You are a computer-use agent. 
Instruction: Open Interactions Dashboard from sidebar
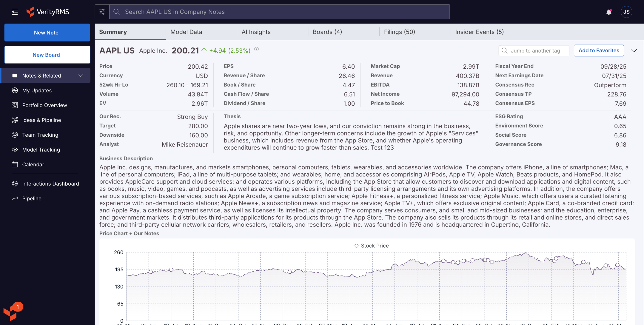click(x=50, y=184)
